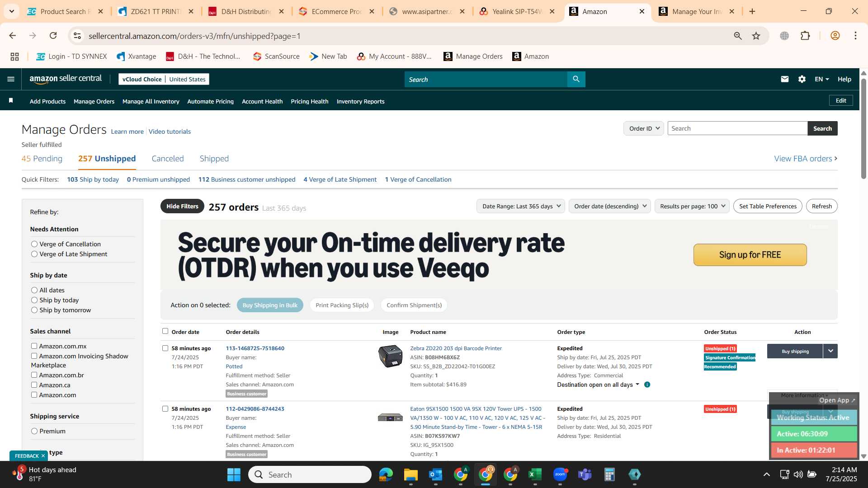868x488 pixels.
Task: Open Manage All Inventory in the nav bar
Action: point(151,102)
